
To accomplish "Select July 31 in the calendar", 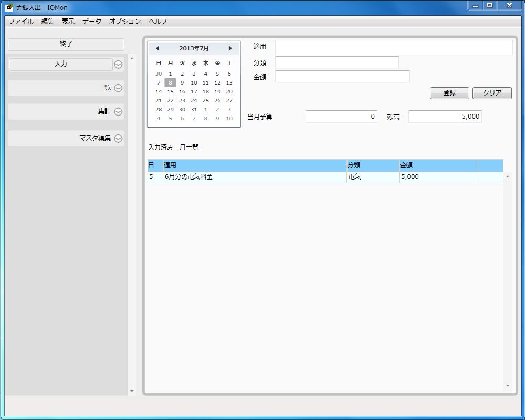I will coord(194,110).
